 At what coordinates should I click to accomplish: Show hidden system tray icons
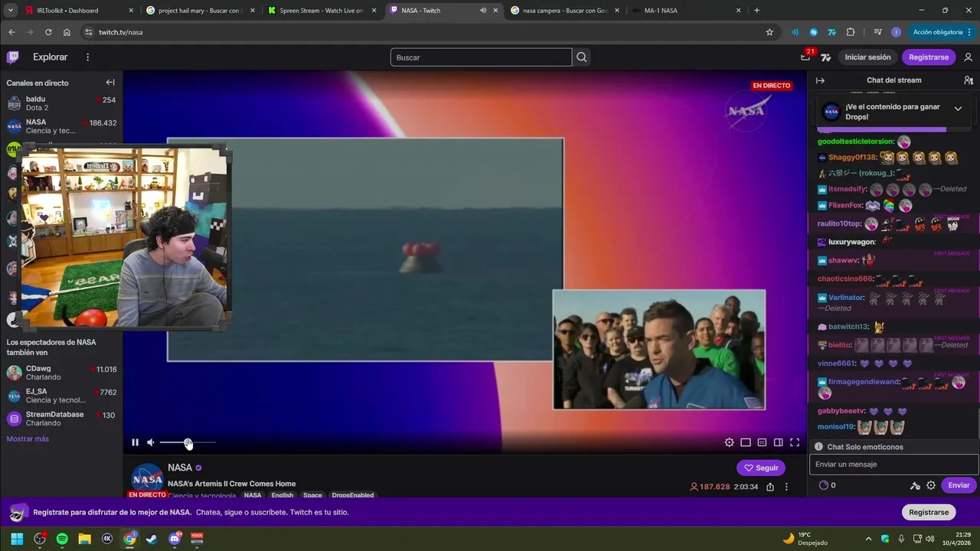click(868, 539)
